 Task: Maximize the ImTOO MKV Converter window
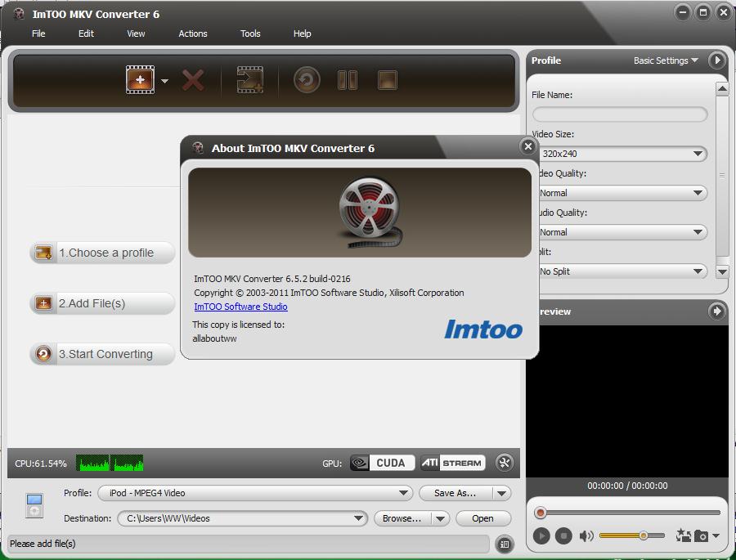[x=702, y=13]
